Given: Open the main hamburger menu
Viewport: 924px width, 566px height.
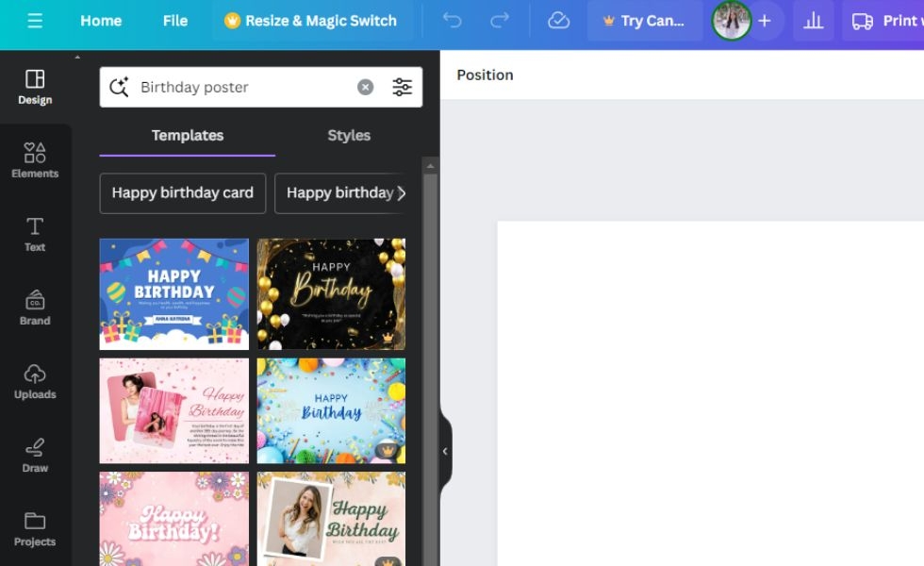Looking at the screenshot, I should pyautogui.click(x=35, y=20).
